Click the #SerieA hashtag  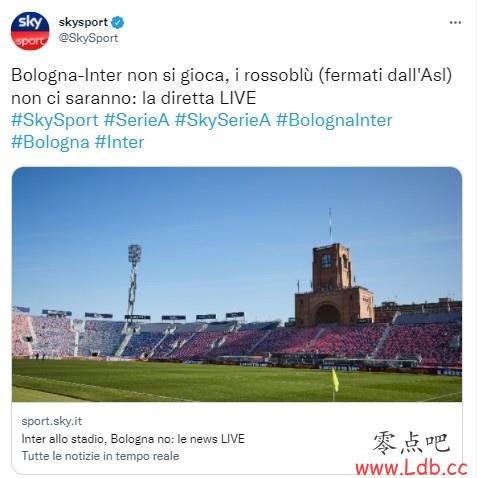point(137,120)
